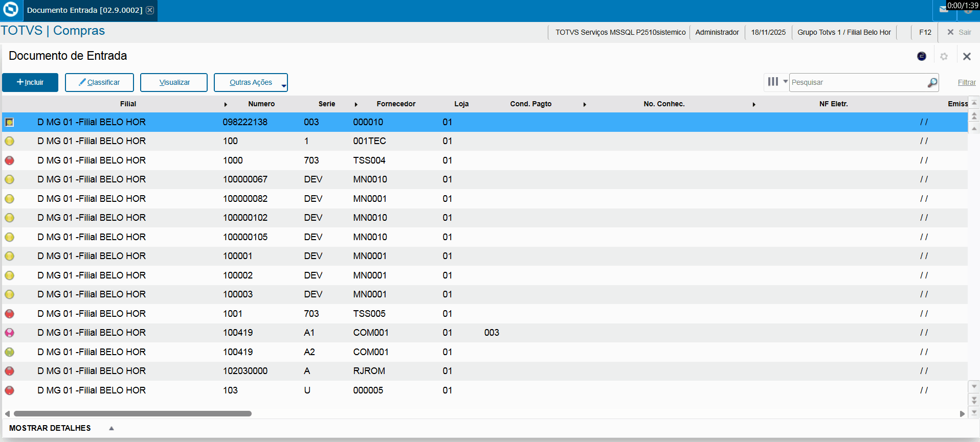Click the Loja column header
This screenshot has width=980, height=442.
(x=461, y=104)
